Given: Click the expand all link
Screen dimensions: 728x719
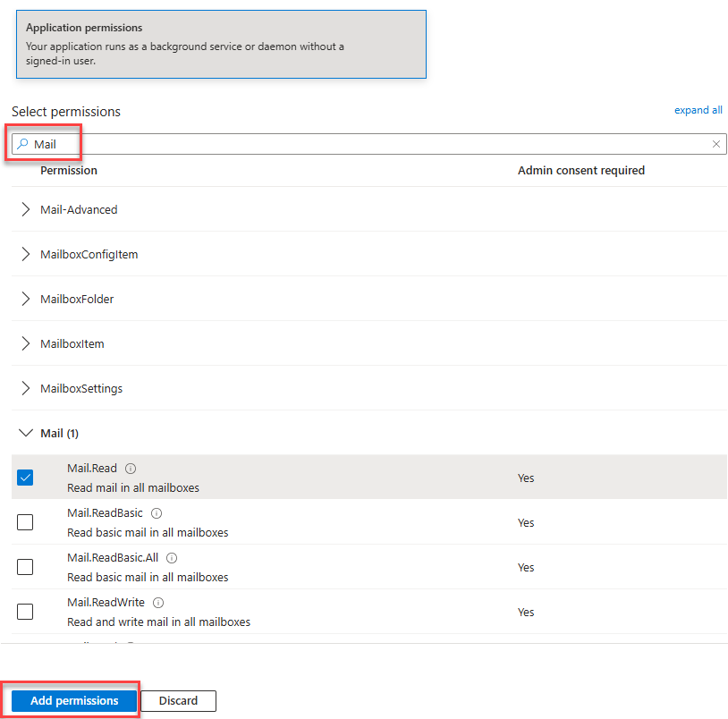Looking at the screenshot, I should [698, 110].
